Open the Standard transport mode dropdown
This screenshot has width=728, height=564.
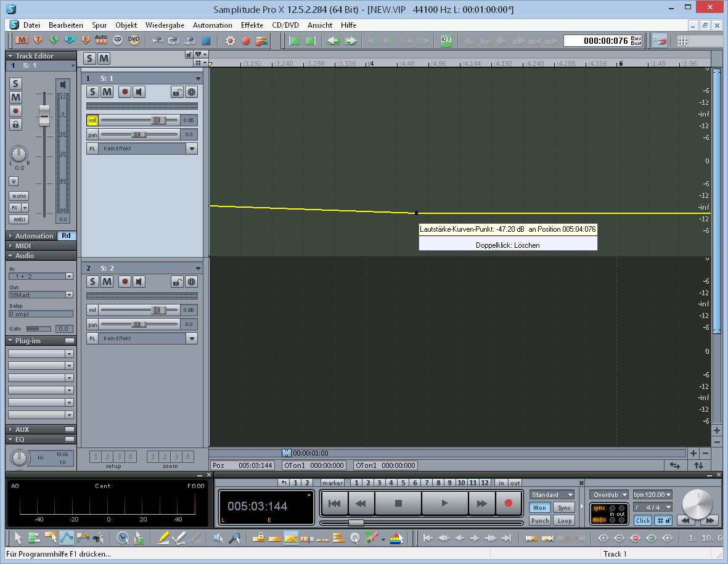coord(552,495)
